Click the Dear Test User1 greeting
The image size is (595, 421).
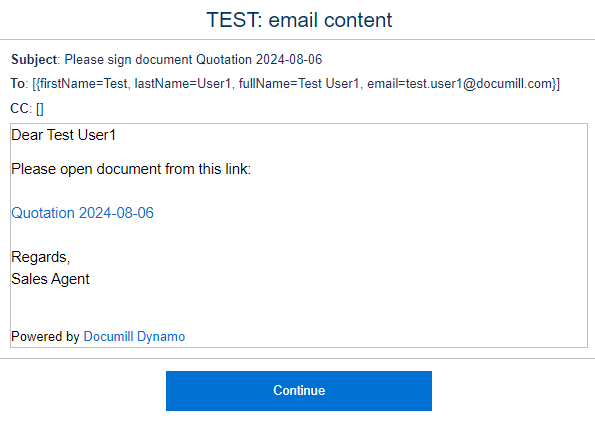coord(63,135)
